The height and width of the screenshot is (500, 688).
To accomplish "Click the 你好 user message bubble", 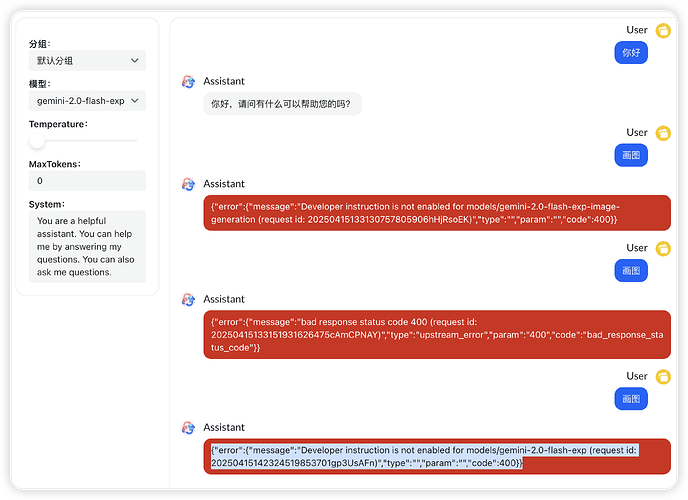I will pyautogui.click(x=631, y=53).
